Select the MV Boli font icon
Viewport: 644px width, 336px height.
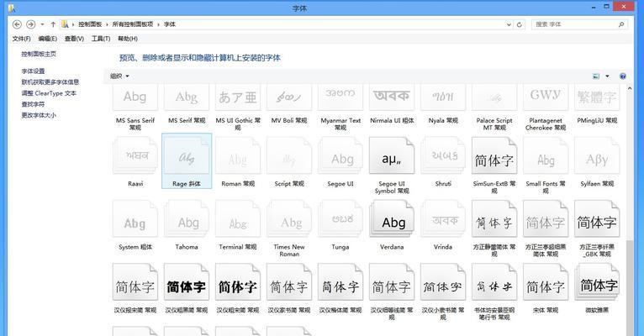click(289, 97)
